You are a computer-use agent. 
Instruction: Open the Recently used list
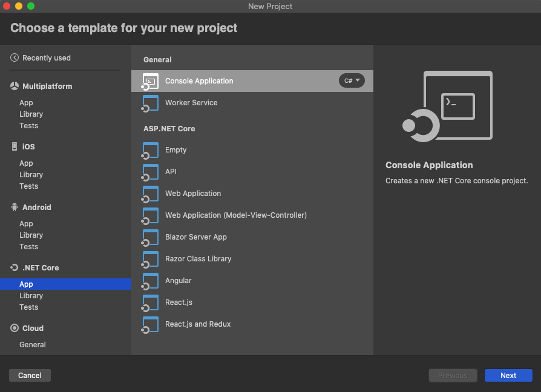click(x=46, y=57)
